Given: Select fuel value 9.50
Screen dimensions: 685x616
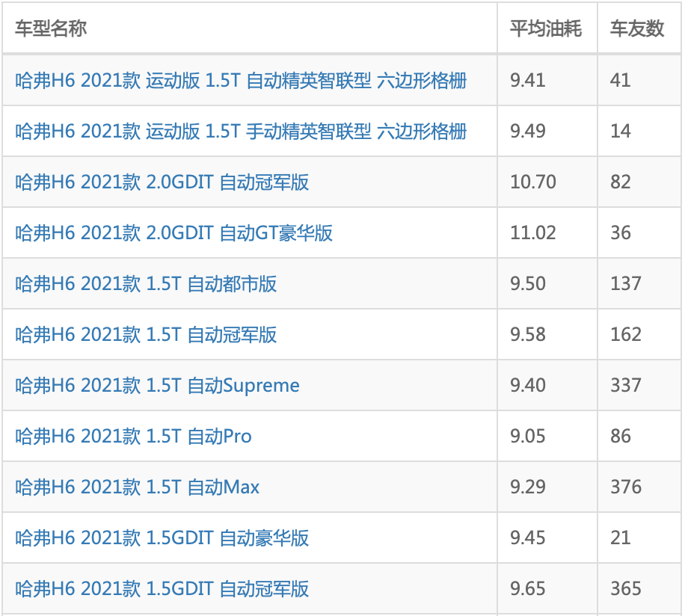Looking at the screenshot, I should click(x=528, y=284).
